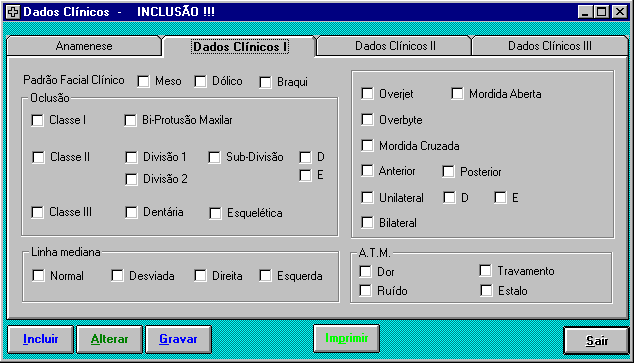Image resolution: width=634 pixels, height=363 pixels.
Task: Exit via the Sair button
Action: (596, 341)
